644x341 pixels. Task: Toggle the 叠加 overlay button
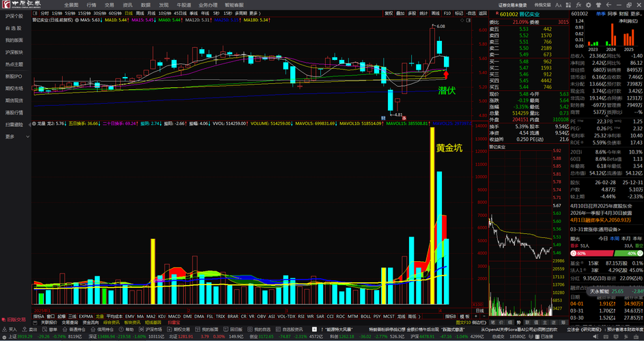click(400, 13)
